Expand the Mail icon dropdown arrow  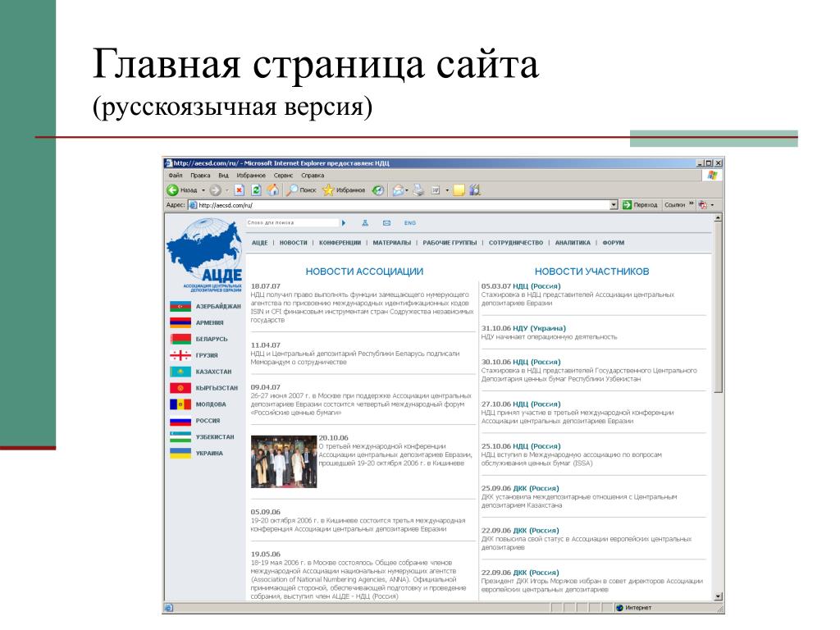point(407,190)
